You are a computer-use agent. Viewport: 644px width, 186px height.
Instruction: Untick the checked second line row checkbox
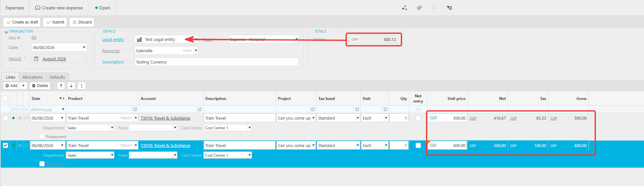point(5,145)
